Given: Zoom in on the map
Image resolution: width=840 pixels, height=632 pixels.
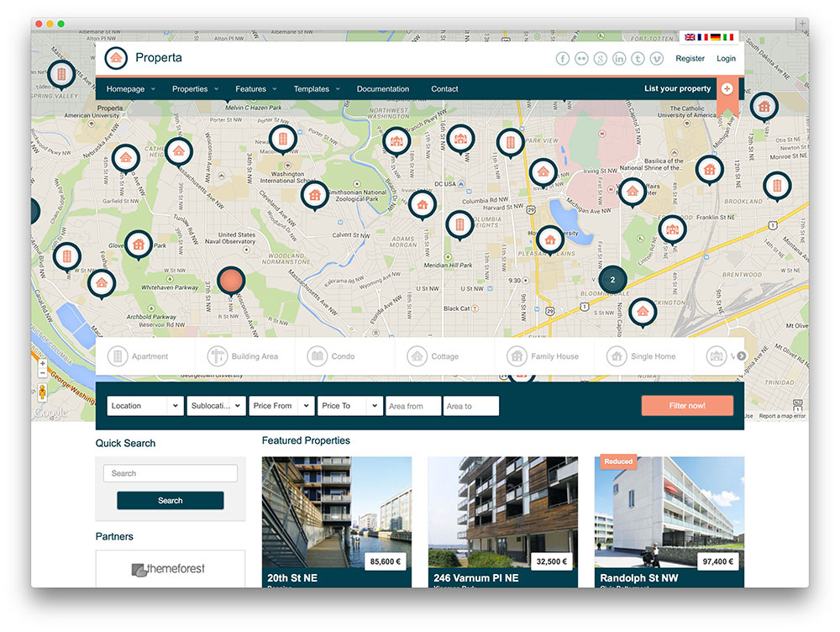Looking at the screenshot, I should click(43, 364).
